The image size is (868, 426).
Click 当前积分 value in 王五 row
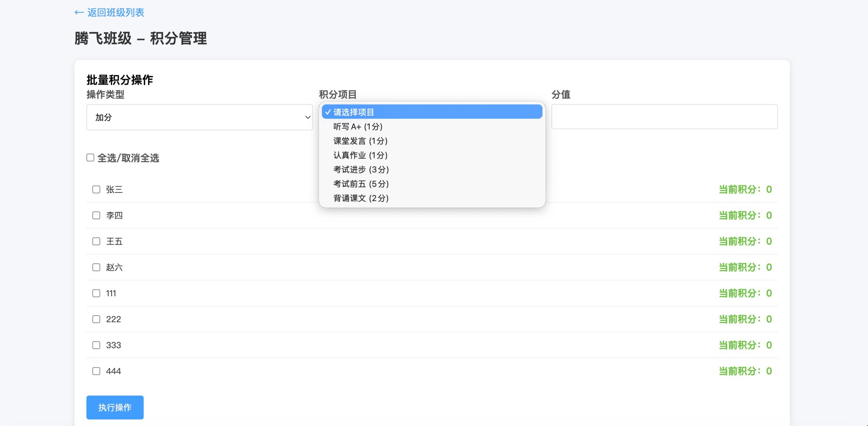[x=745, y=241]
